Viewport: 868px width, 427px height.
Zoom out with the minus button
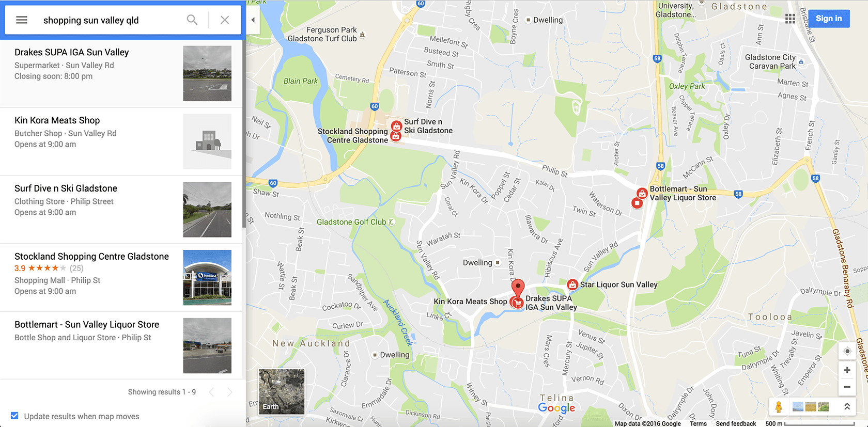847,387
